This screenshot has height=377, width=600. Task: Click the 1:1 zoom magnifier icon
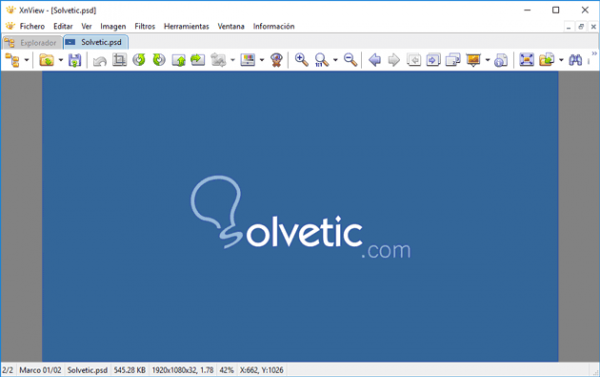(x=321, y=60)
